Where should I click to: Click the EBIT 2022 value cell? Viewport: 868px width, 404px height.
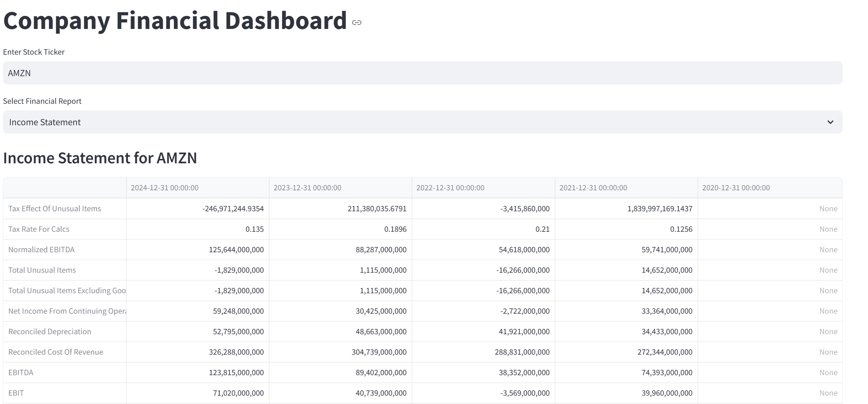point(524,393)
